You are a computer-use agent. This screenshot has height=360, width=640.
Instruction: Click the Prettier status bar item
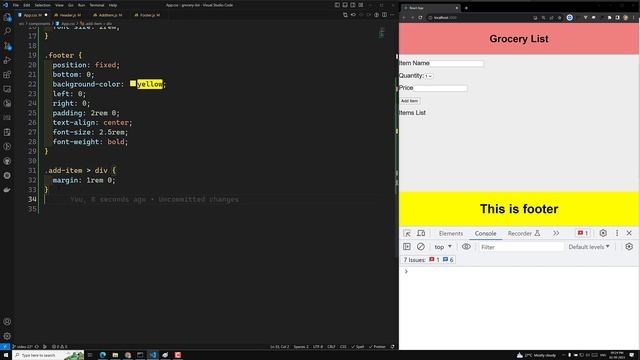(378, 347)
